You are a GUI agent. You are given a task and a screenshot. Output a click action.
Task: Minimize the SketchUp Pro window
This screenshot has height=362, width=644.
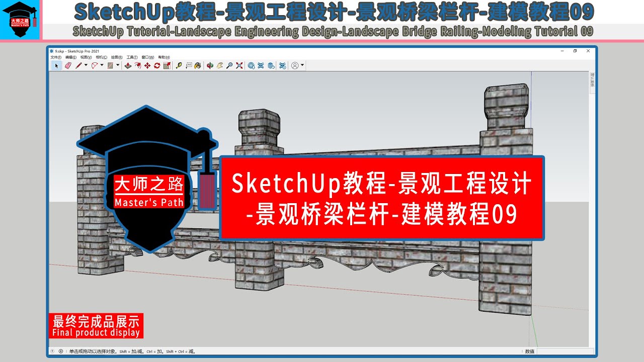pyautogui.click(x=562, y=51)
